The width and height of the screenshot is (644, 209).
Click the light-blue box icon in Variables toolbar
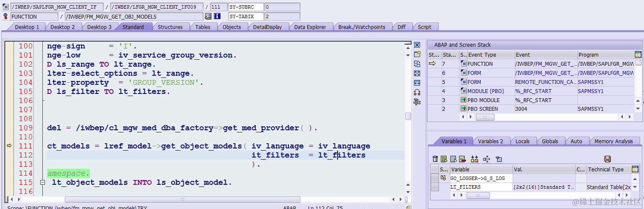[x=499, y=159]
